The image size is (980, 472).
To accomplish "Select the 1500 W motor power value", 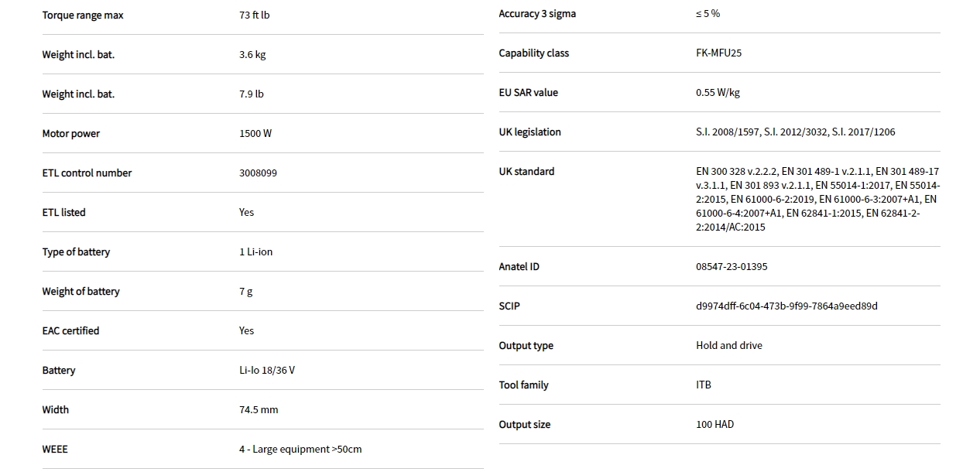I will 255,134.
